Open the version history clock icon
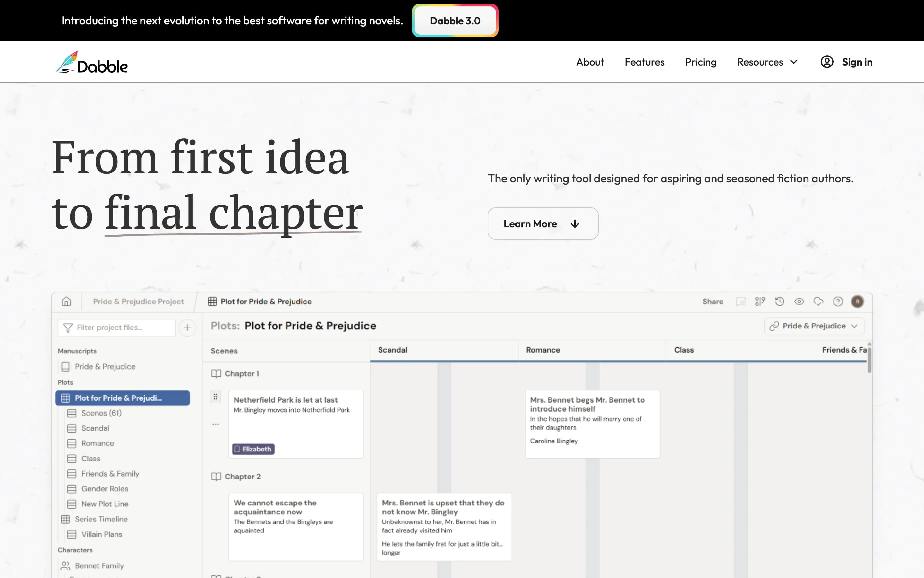 click(779, 302)
